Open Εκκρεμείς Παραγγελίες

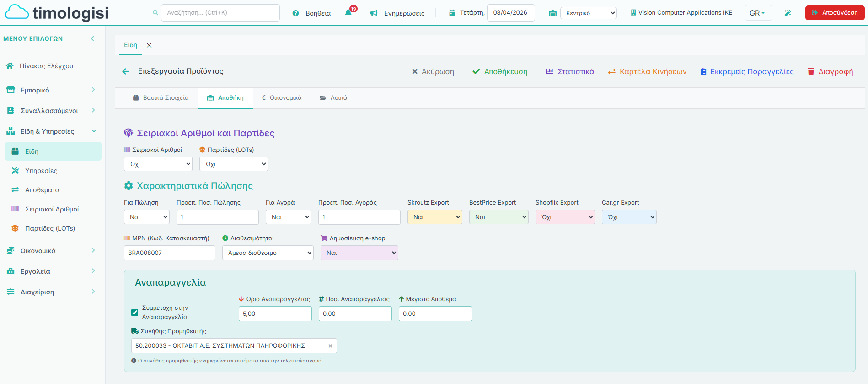tap(747, 72)
